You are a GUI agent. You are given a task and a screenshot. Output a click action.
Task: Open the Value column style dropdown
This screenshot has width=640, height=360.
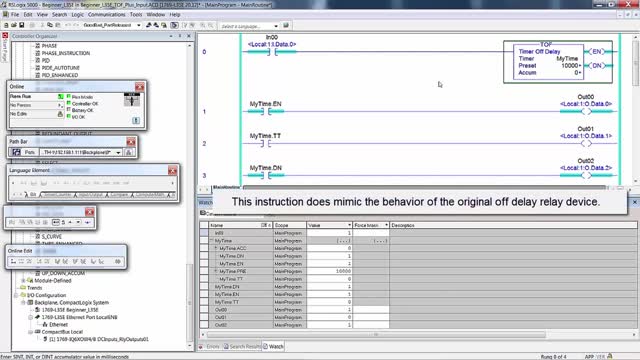349,225
